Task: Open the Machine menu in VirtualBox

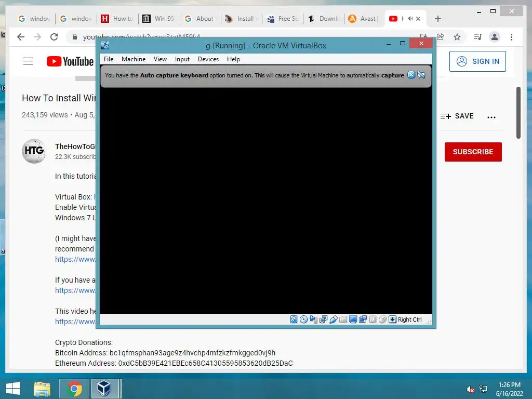Action: click(x=134, y=59)
